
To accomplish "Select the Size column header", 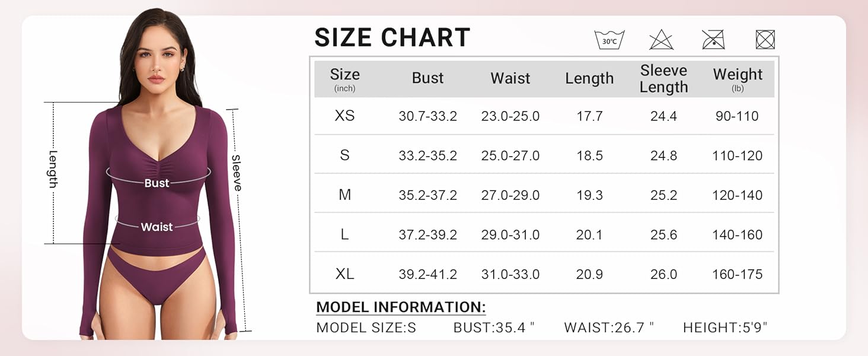I will 344,79.
